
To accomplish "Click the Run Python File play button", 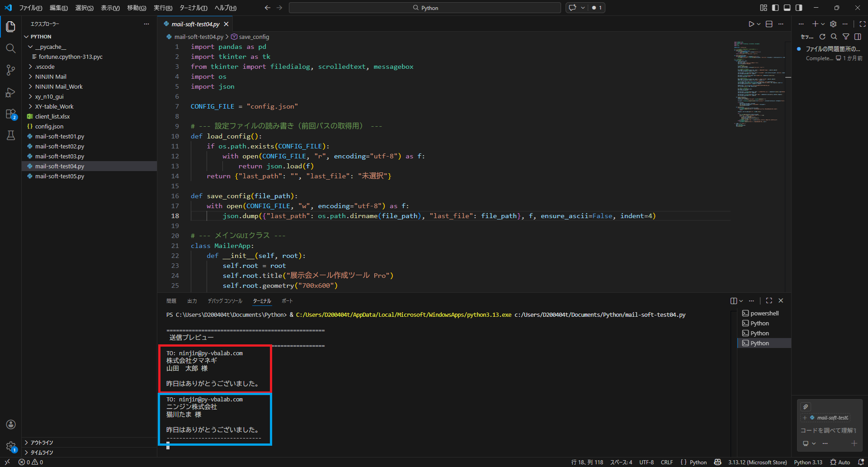I will (x=751, y=24).
